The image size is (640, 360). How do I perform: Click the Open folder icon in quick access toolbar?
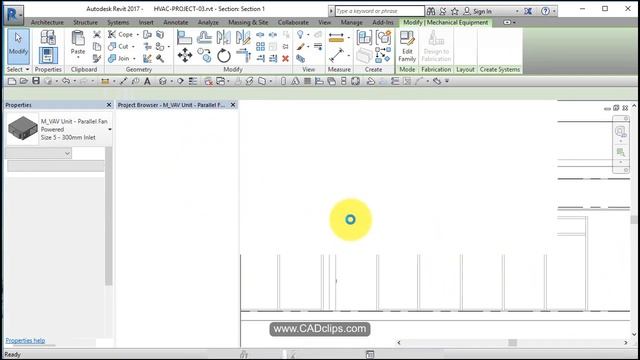pos(24,81)
